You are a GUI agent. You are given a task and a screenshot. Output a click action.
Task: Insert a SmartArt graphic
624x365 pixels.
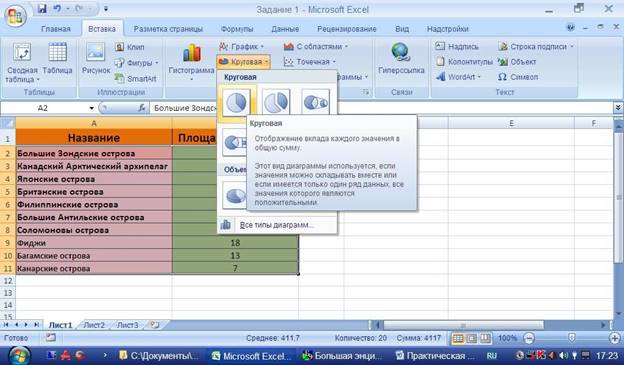135,78
